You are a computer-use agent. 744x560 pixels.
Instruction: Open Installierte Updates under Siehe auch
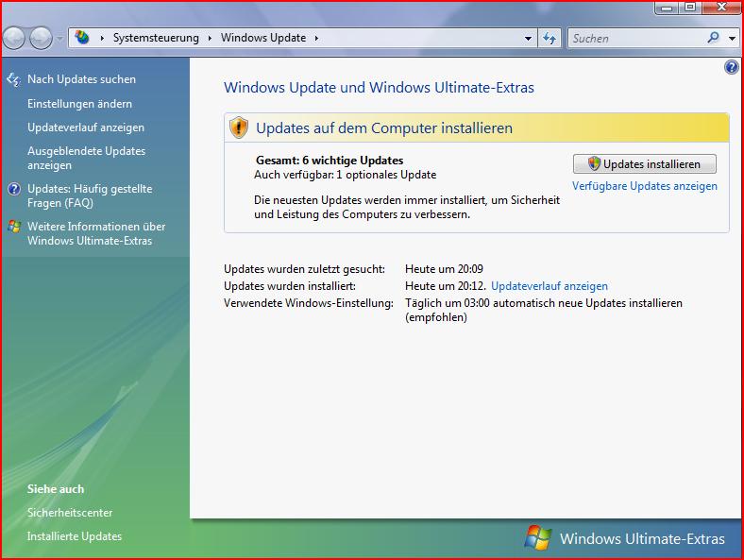click(x=75, y=536)
